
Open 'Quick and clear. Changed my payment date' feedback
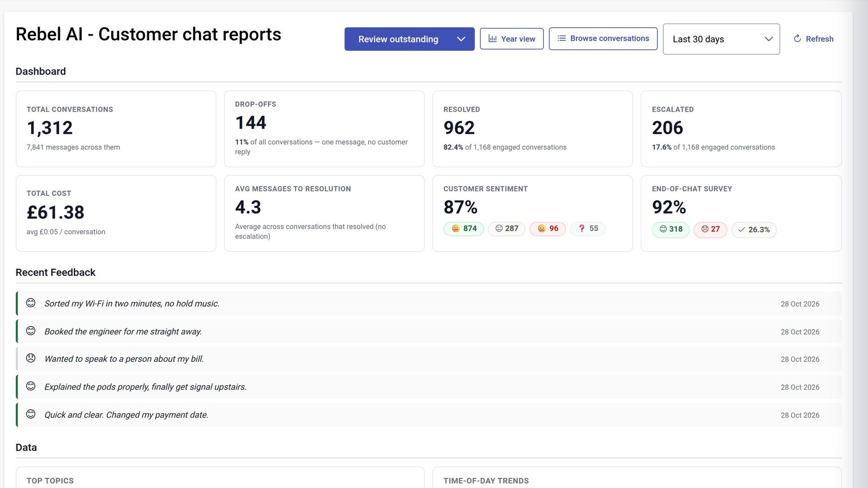tap(429, 415)
